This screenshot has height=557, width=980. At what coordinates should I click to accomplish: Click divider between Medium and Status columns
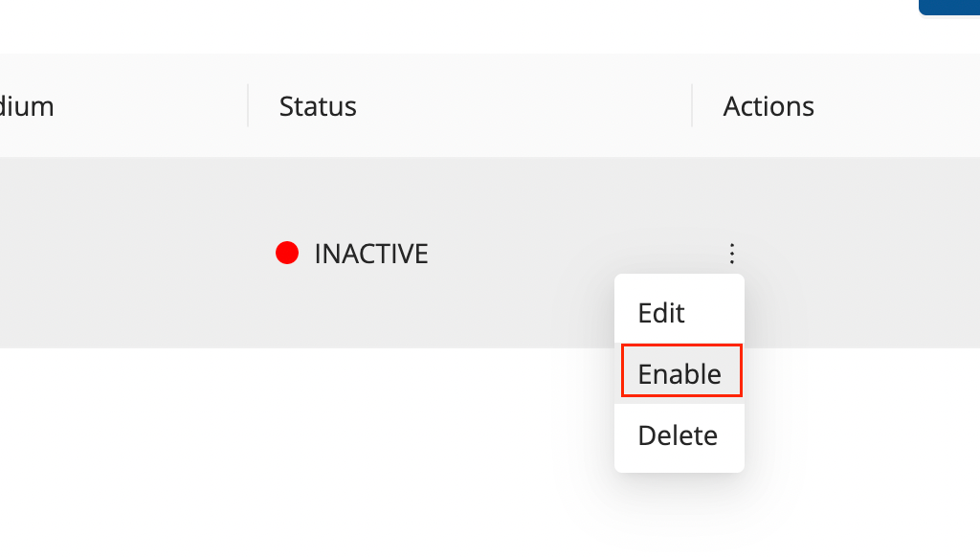(248, 105)
